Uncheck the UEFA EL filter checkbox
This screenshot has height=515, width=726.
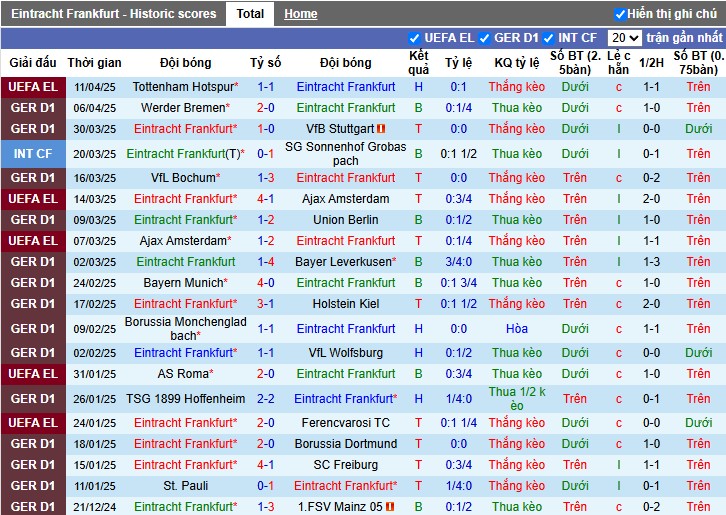(414, 38)
